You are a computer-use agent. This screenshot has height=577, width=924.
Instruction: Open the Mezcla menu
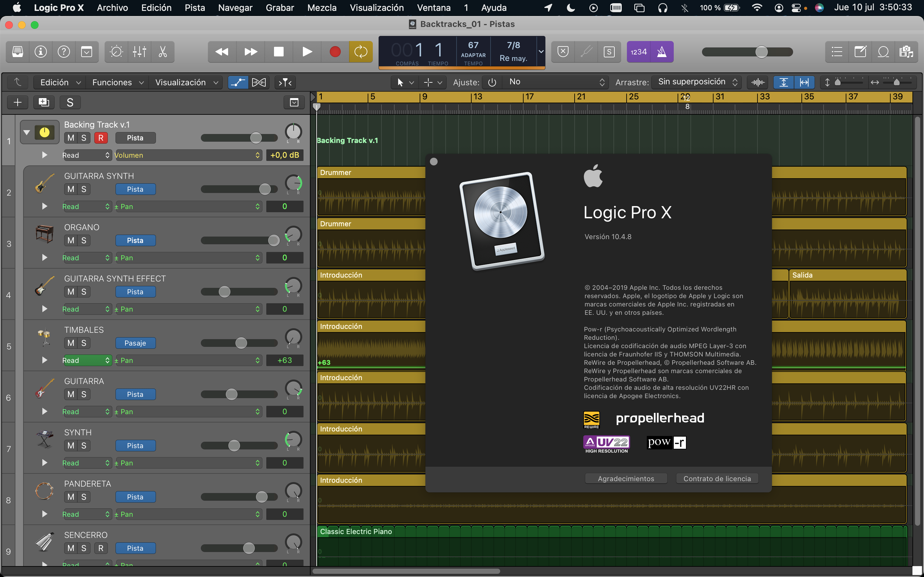point(321,8)
